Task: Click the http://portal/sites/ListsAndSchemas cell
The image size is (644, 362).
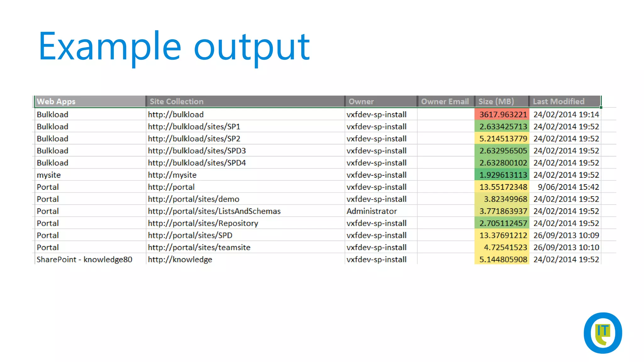Action: (x=245, y=211)
